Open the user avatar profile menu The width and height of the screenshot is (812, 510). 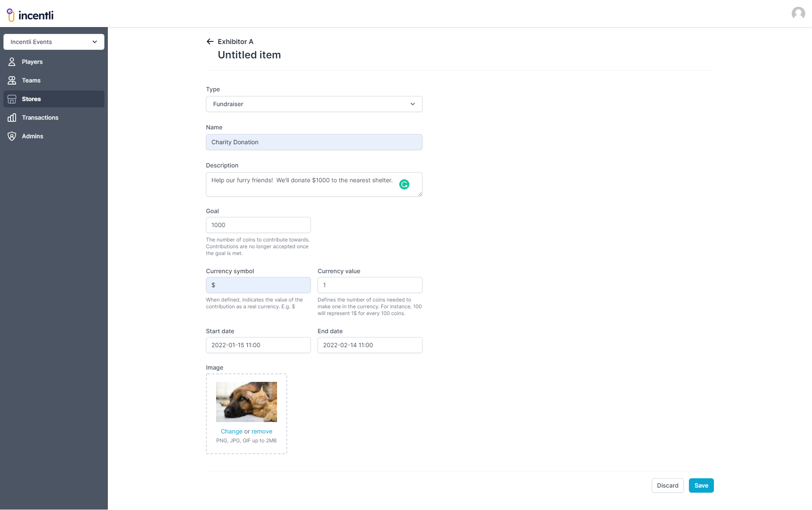click(798, 14)
